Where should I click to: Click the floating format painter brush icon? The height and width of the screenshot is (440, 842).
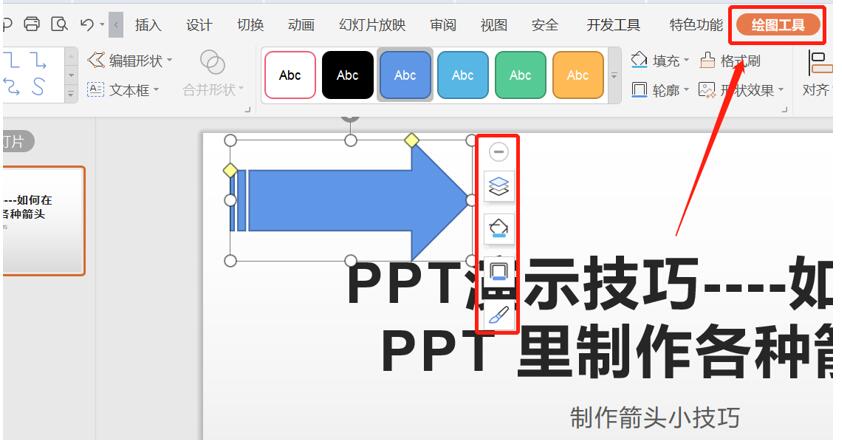point(498,315)
